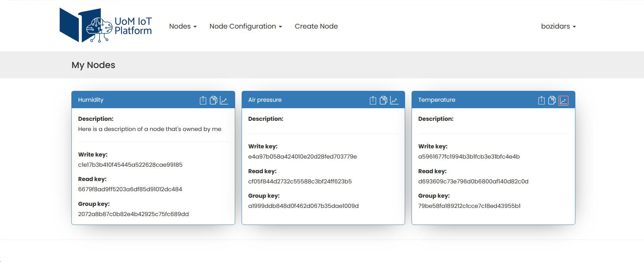View the Air pressure line chart
644x262 pixels.
click(x=394, y=100)
